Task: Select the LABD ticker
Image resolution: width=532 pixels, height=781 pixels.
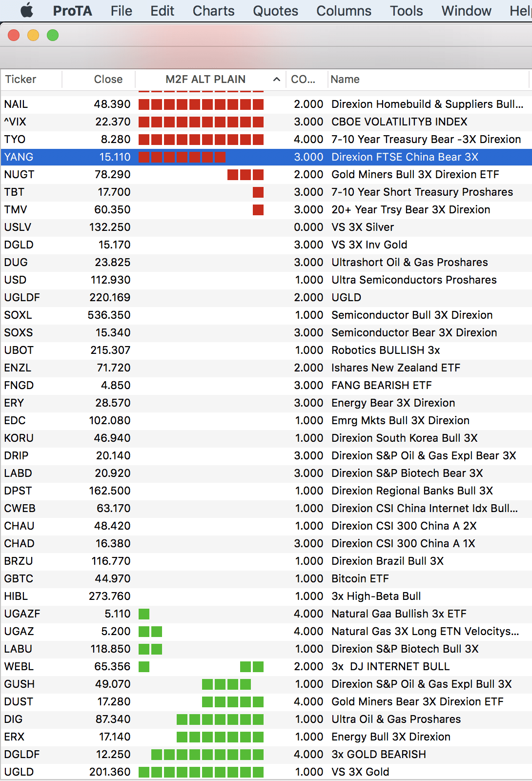Action: click(18, 473)
